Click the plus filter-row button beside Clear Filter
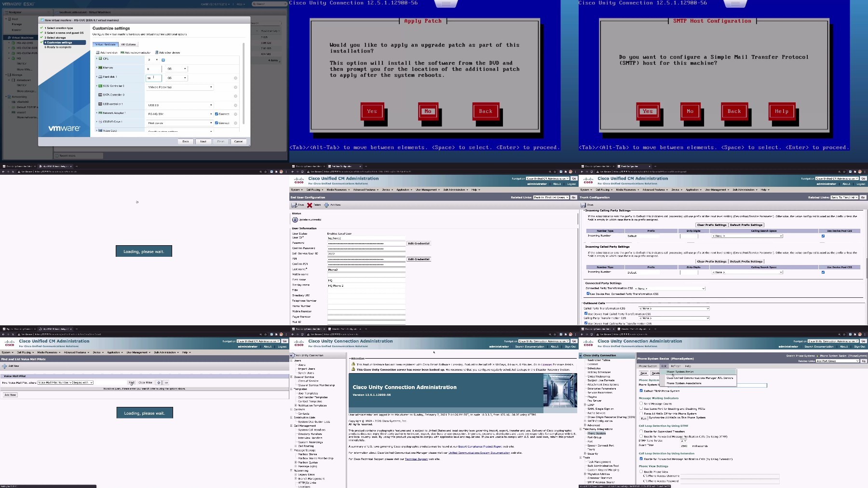868x488 pixels. point(158,383)
